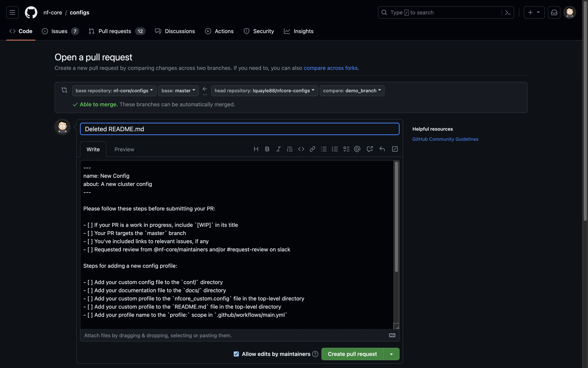Open compare: demo_branch dropdown
Viewport: 588px width, 368px height.
click(x=352, y=91)
